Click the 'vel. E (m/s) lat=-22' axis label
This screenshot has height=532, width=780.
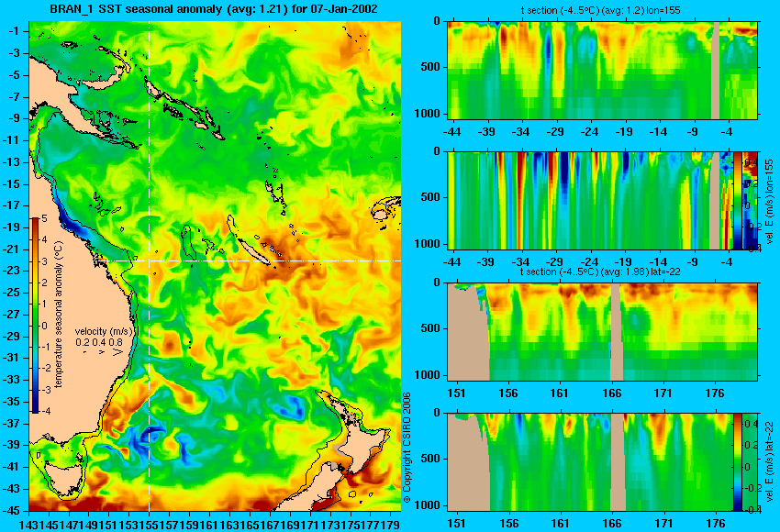pos(770,464)
